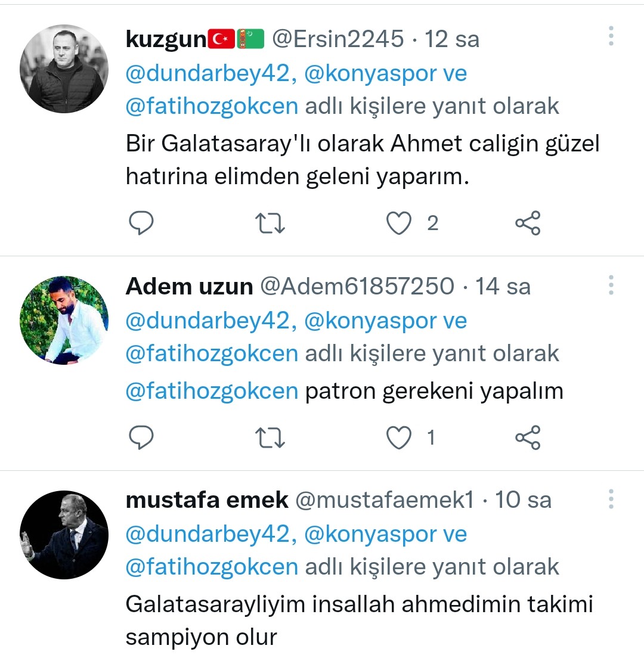
Task: Open @fatihozgokcen mention in Adem's tweet text
Action: click(x=212, y=391)
